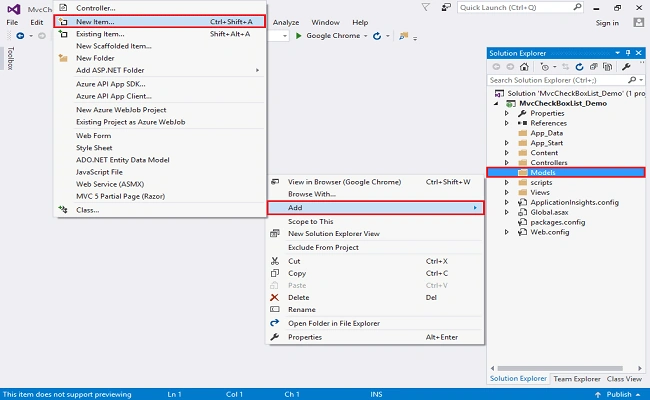Click the Sync with Active Document icon
The height and width of the screenshot is (400, 650).
click(x=565, y=67)
